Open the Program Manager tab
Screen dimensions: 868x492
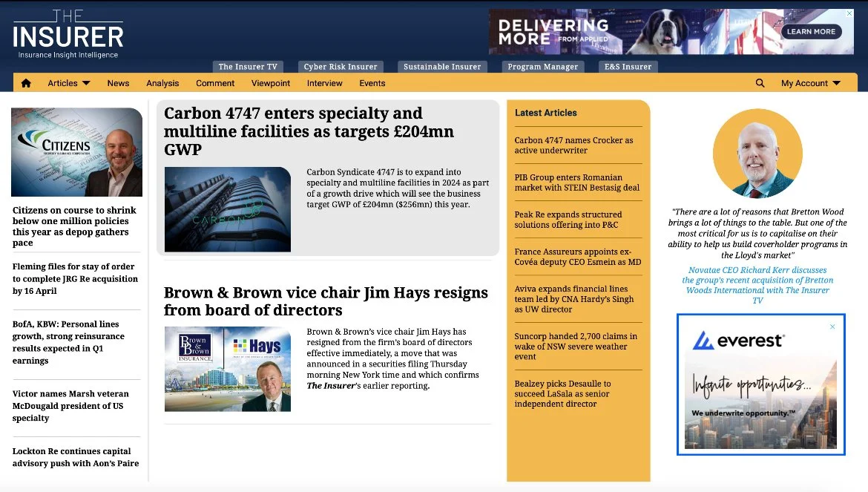[x=542, y=67]
